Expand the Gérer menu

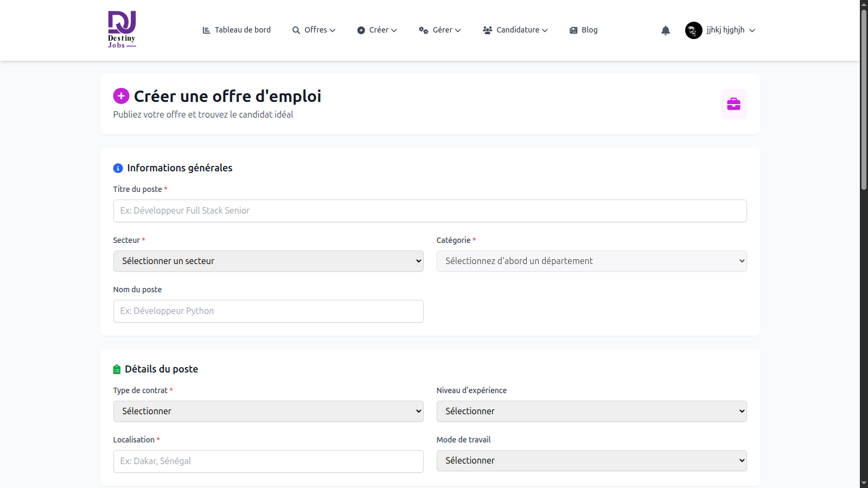(440, 30)
